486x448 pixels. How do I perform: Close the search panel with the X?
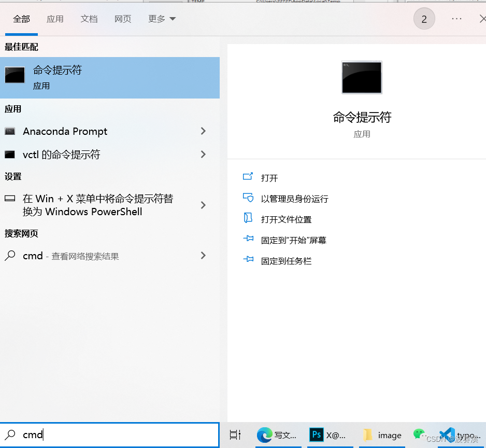click(482, 19)
